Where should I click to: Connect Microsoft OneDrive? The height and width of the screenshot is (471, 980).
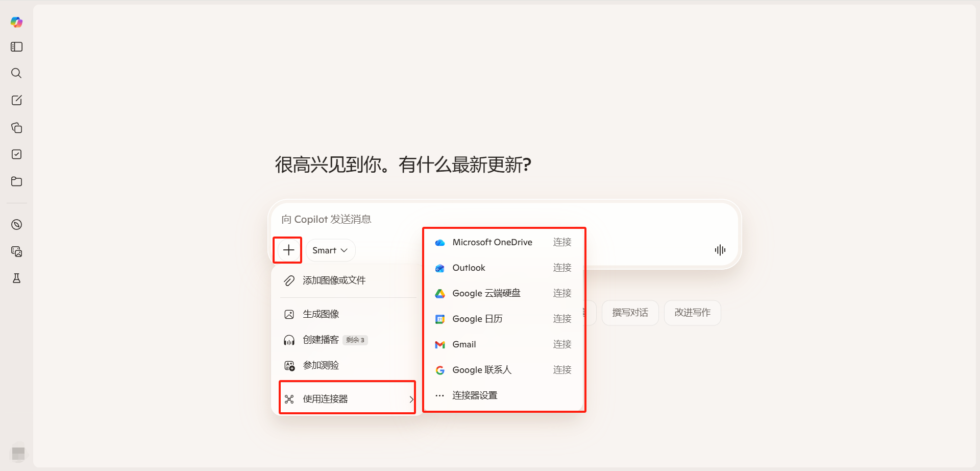tap(562, 242)
